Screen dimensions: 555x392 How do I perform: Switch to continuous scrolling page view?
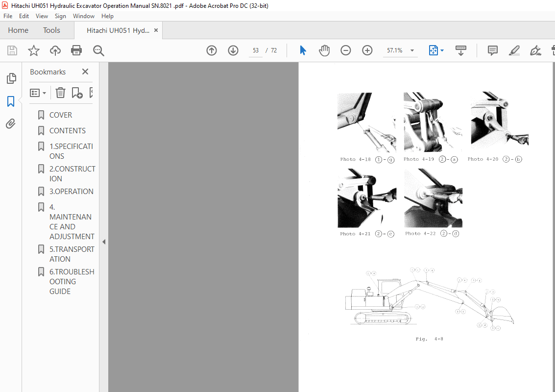460,50
